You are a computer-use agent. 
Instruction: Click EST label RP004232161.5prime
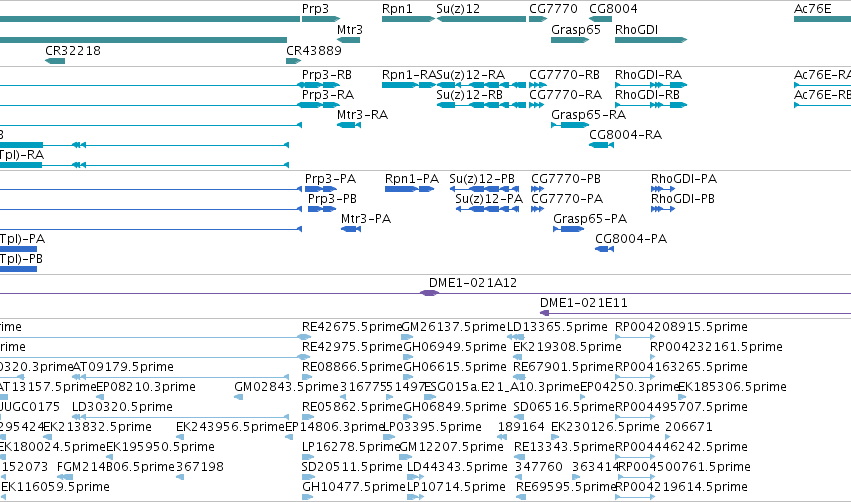(716, 347)
